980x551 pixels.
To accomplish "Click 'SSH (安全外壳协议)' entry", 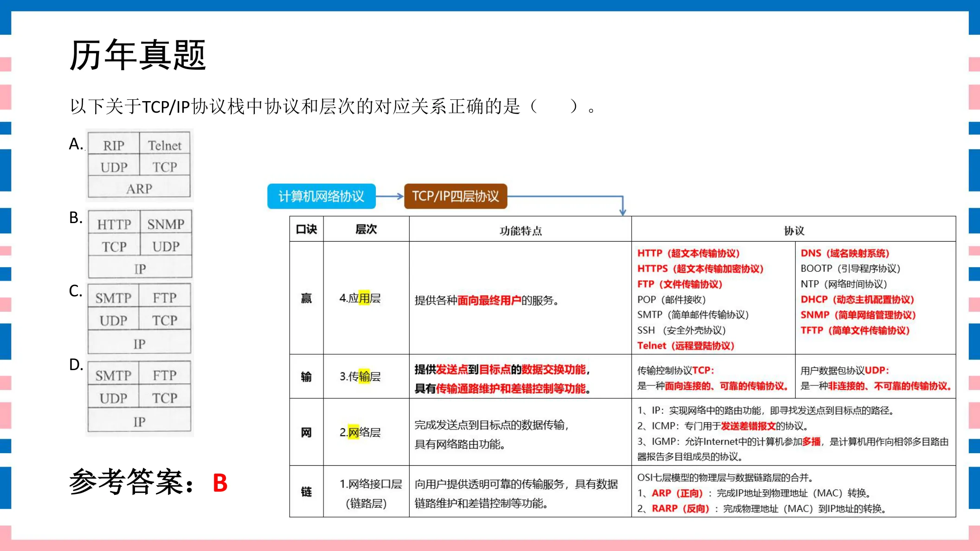I will tap(681, 330).
